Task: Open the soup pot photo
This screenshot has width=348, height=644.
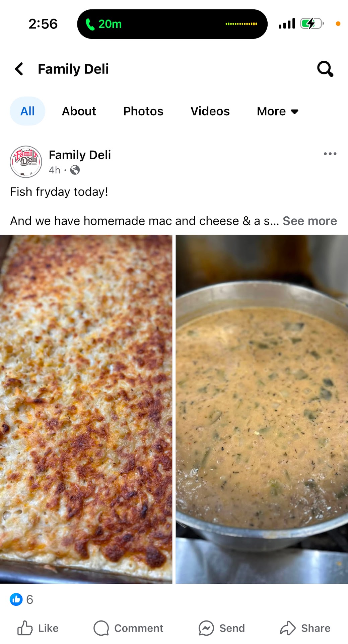Action: pyautogui.click(x=262, y=409)
